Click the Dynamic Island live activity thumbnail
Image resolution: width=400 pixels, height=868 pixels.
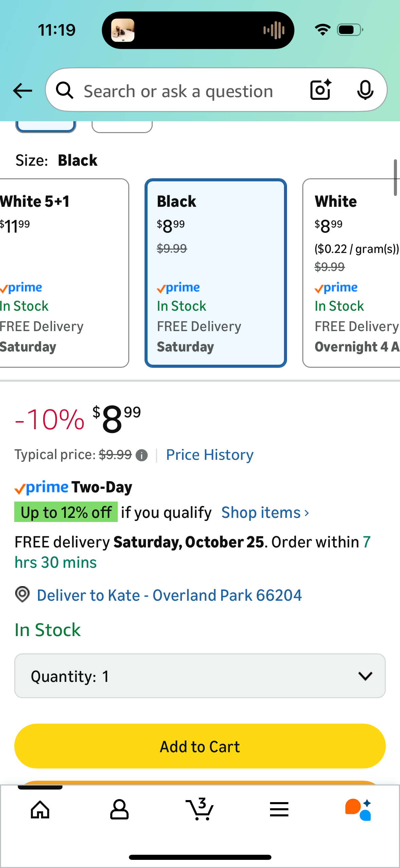pos(123,30)
